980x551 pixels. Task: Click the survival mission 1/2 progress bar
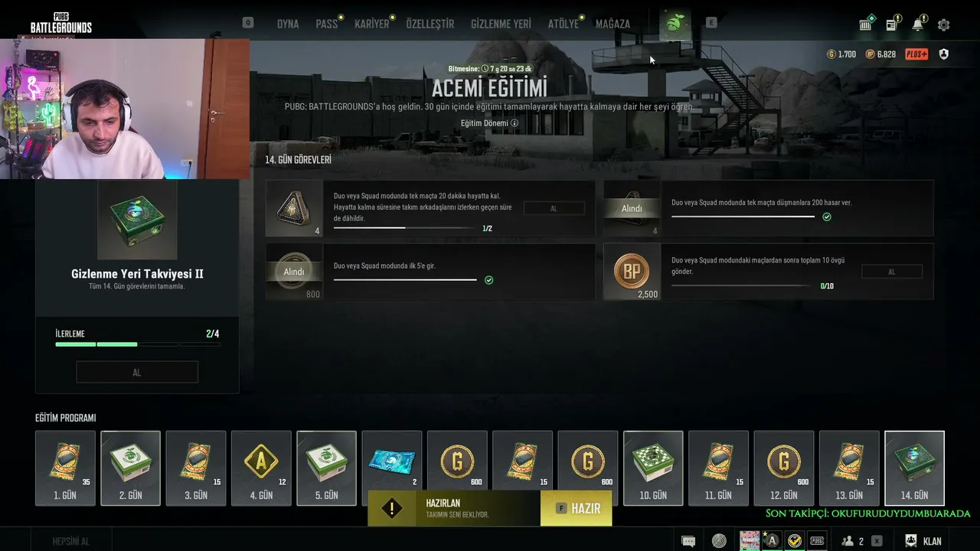(404, 228)
